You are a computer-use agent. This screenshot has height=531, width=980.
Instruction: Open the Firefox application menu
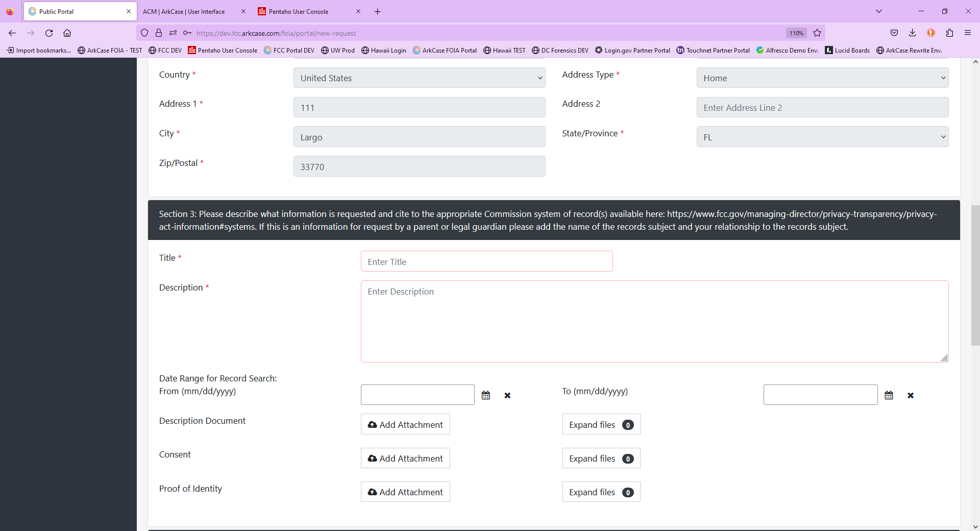968,33
